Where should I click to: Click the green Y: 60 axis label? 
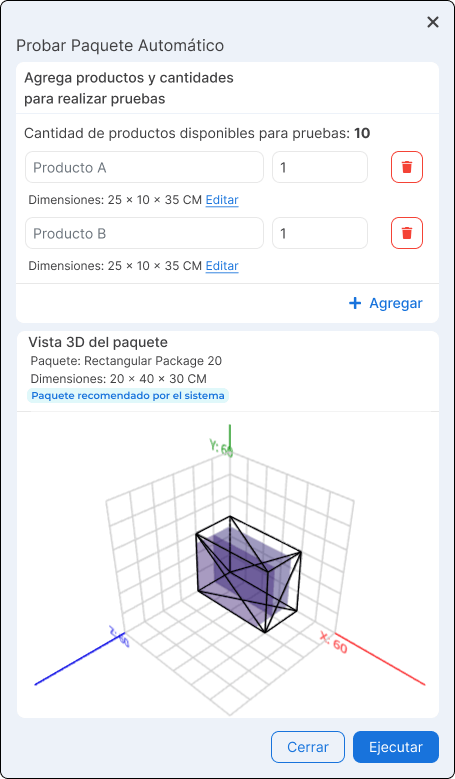pos(221,448)
